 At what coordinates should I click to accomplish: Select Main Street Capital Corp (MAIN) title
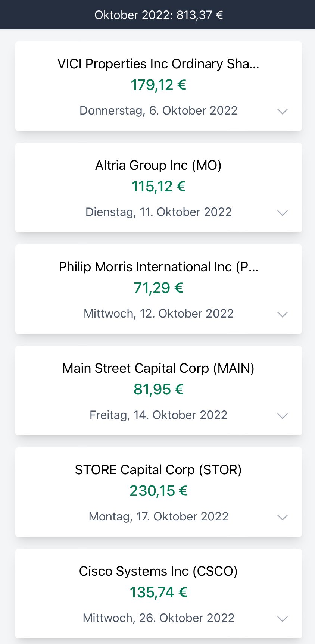[158, 368]
